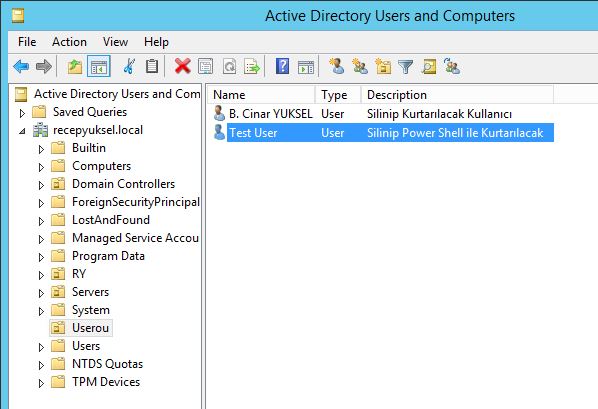Select the Servers organizational unit
598x409 pixels.
90,292
